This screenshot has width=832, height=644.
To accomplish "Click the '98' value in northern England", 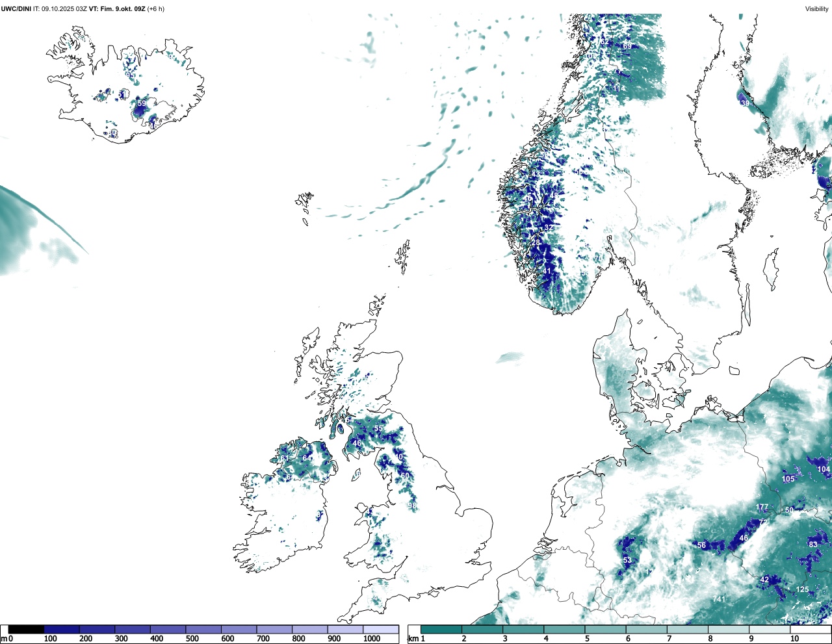I will click(x=411, y=506).
